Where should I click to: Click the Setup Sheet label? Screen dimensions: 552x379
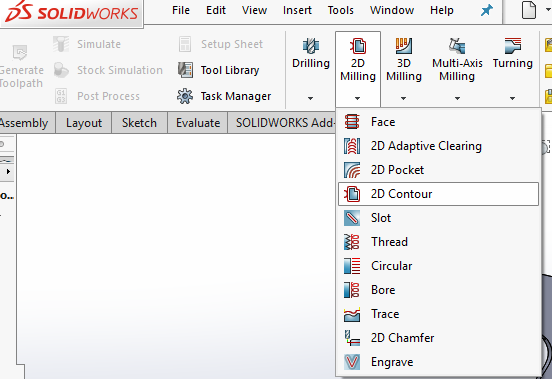click(x=232, y=44)
